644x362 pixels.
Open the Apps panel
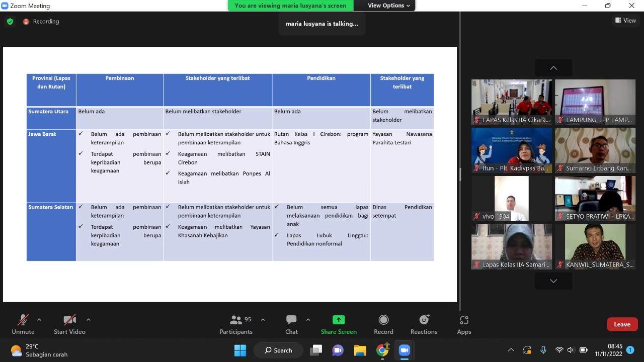464,324
